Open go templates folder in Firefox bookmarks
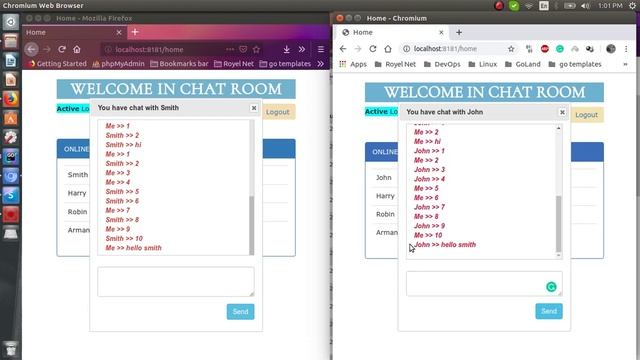Viewport: 640px width, 360px height. click(x=285, y=64)
